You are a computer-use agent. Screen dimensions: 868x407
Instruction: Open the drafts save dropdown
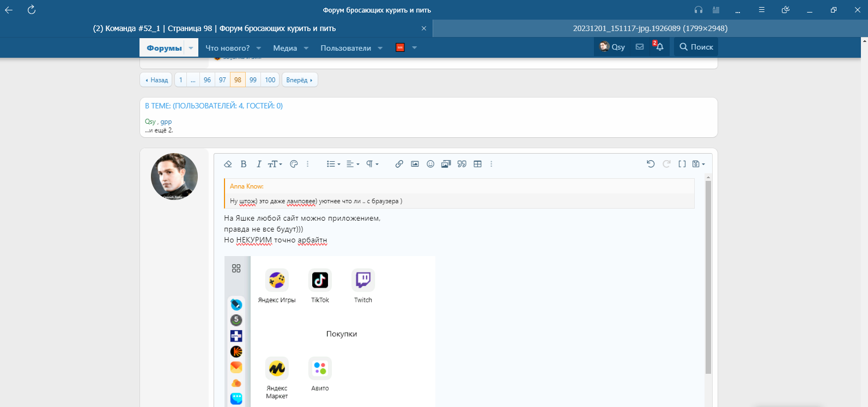[698, 164]
